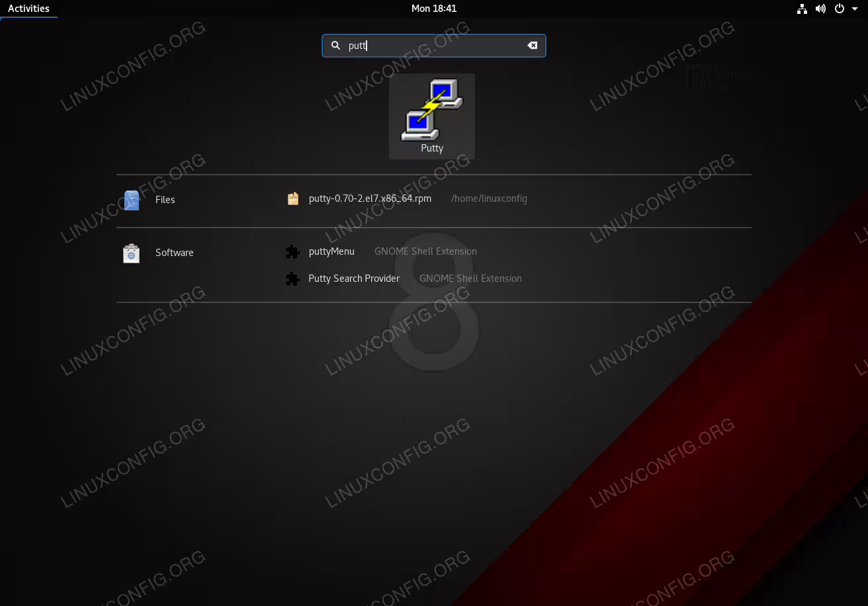
Task: Open the Software search provider icon
Action: (x=132, y=253)
